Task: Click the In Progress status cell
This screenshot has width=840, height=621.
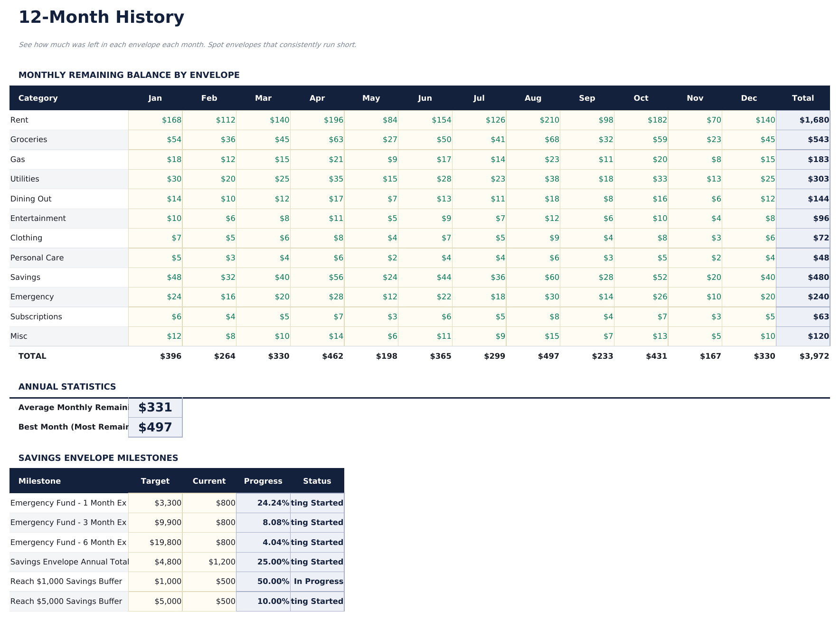Action: pos(317,581)
